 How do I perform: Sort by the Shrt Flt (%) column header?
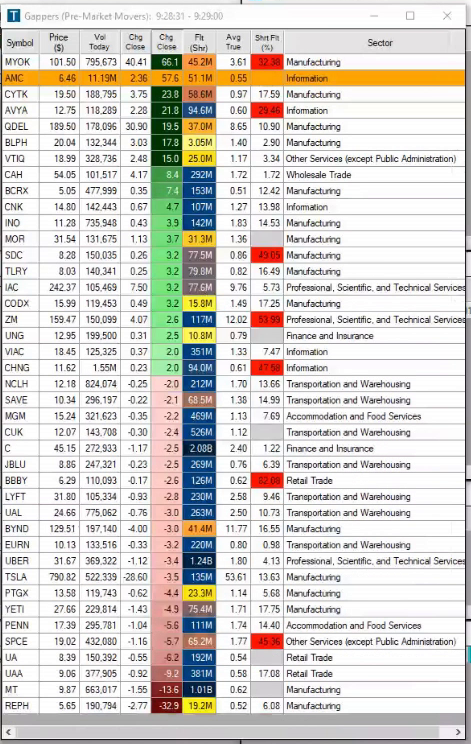pos(267,43)
